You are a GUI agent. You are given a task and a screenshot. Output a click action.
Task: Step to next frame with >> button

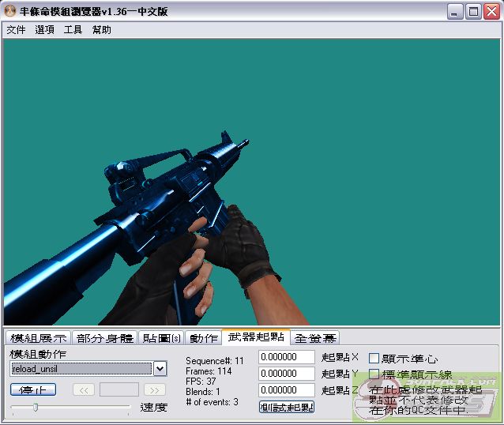coord(155,389)
